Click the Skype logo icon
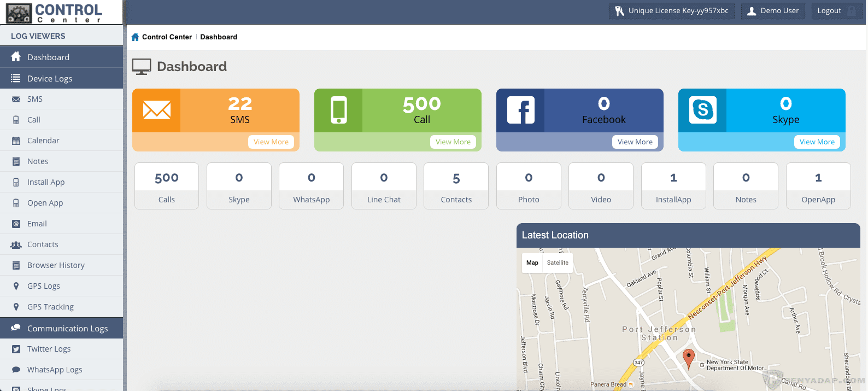The image size is (868, 391). click(702, 110)
